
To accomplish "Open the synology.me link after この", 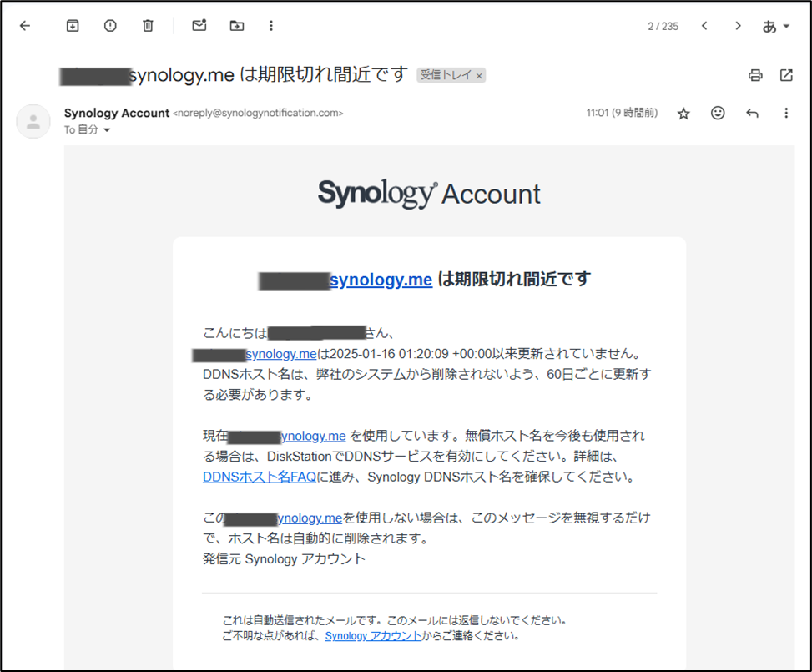I will [x=310, y=518].
